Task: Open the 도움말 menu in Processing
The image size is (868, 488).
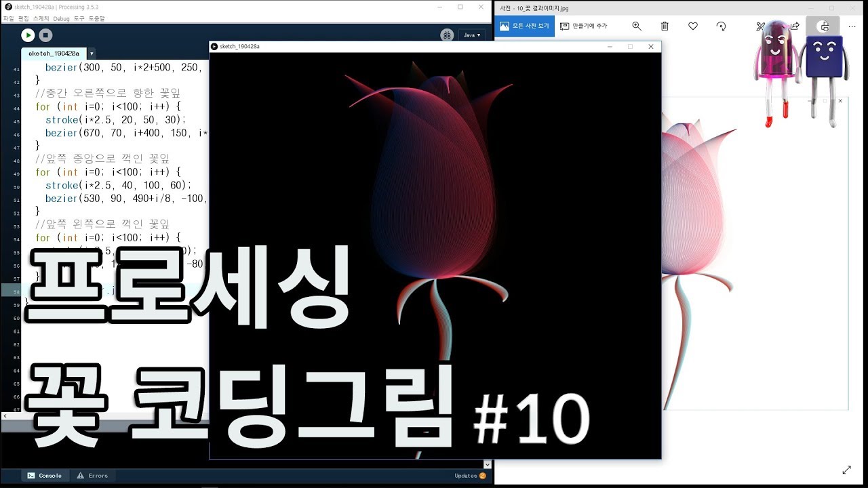Action: coord(97,18)
